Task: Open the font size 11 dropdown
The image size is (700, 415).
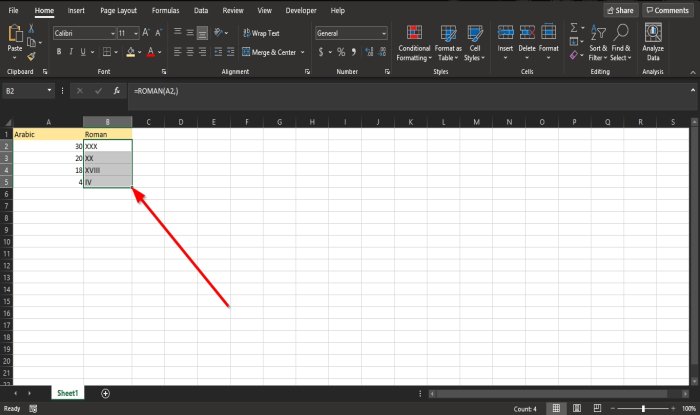Action: coord(136,33)
